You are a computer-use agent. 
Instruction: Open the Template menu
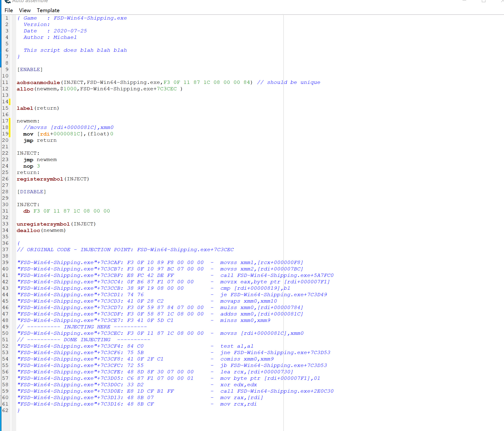pos(48,10)
